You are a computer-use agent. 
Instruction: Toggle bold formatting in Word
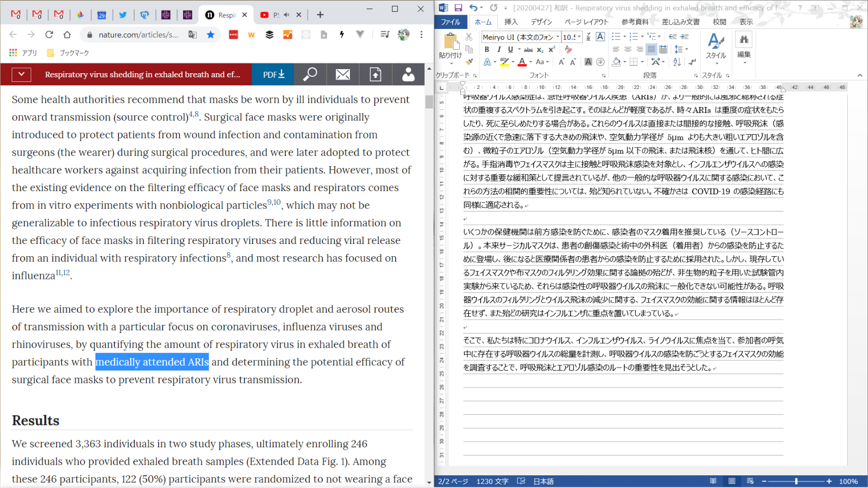tap(487, 50)
